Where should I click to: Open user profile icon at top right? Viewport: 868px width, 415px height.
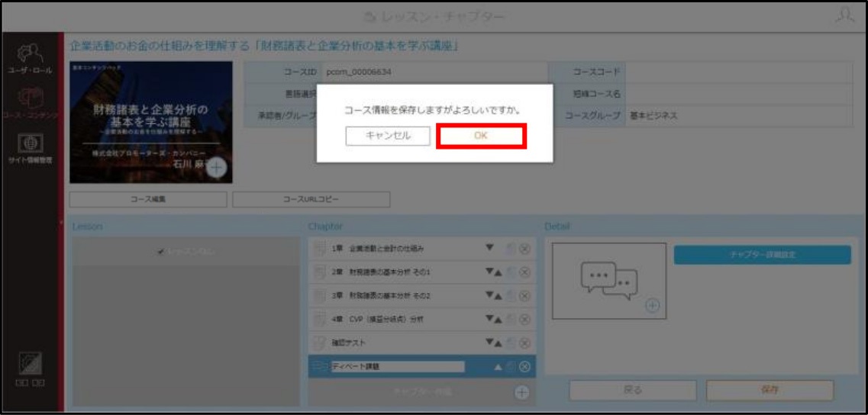click(x=847, y=16)
